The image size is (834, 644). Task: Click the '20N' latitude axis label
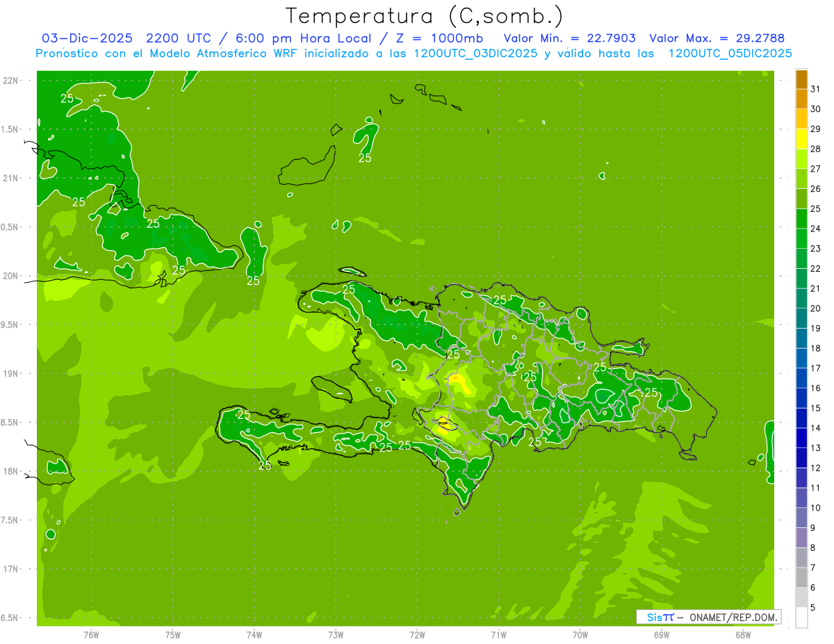[10, 276]
